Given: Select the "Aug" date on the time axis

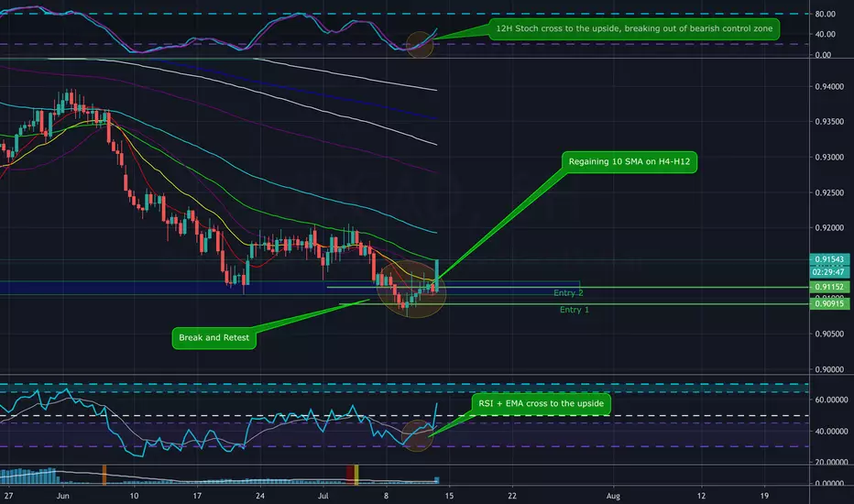Looking at the screenshot, I should 613,496.
